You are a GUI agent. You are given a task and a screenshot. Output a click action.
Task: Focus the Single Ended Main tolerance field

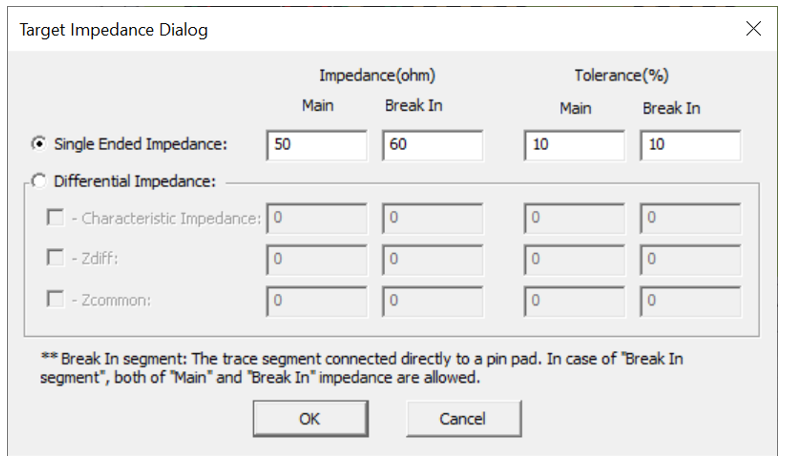[574, 145]
